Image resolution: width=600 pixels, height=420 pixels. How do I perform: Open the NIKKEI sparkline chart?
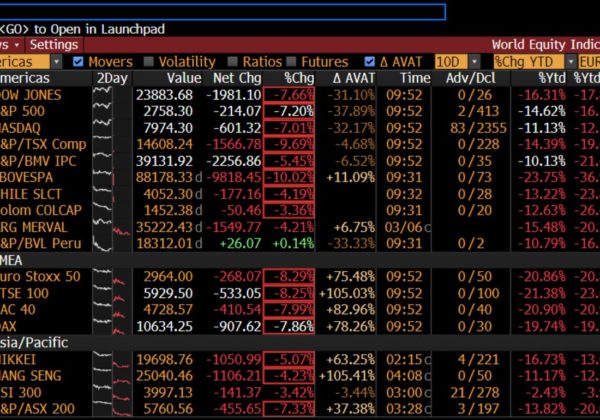pos(112,360)
